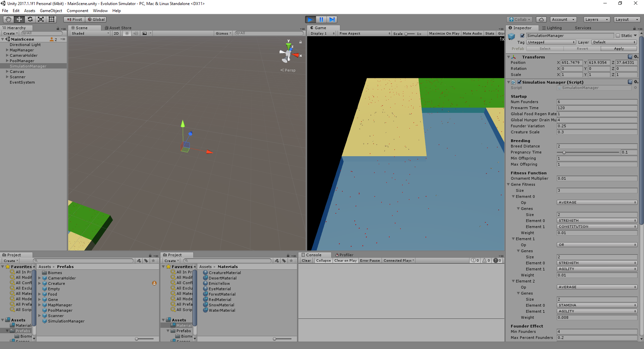644x349 pixels.
Task: Click Clear in the Console panel
Action: pyautogui.click(x=306, y=260)
